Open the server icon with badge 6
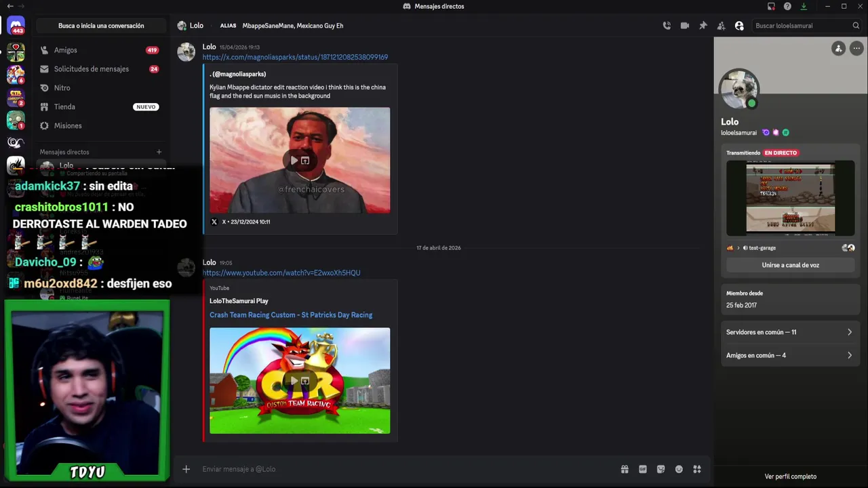868x488 pixels. pos(16,75)
